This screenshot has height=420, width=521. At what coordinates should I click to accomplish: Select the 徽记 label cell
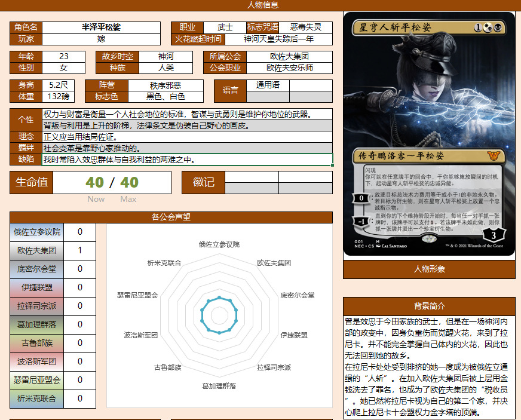point(203,182)
